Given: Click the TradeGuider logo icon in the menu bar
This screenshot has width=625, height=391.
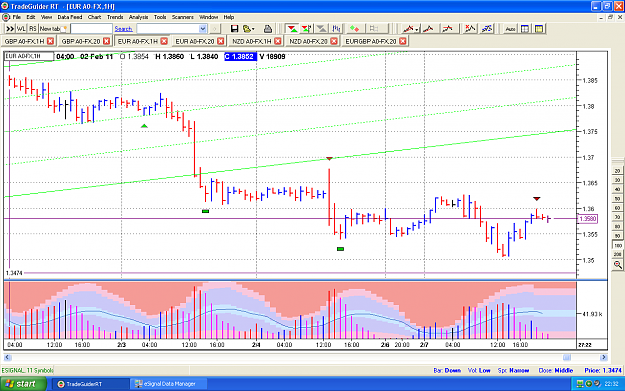Looking at the screenshot, I should (6, 17).
